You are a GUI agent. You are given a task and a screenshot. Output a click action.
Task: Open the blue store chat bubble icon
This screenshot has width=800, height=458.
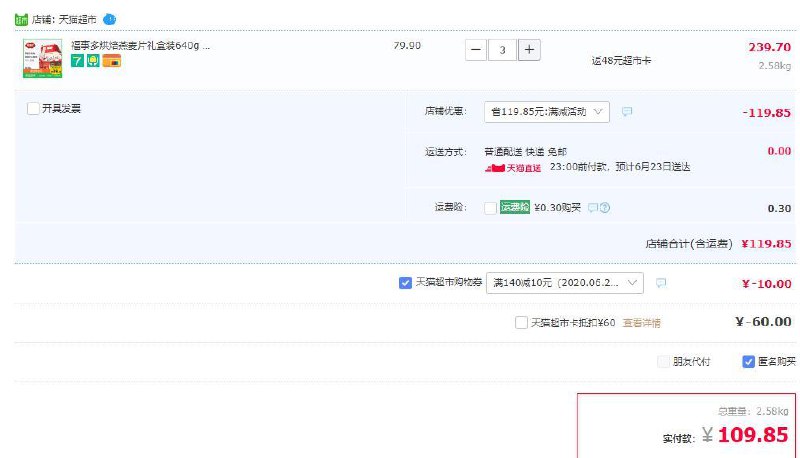tap(109, 19)
